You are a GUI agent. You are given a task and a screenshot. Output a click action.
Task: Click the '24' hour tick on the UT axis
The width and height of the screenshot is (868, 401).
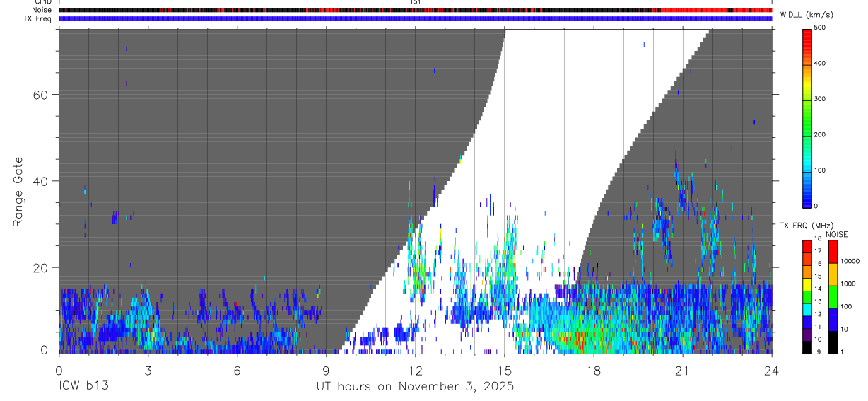772,371
